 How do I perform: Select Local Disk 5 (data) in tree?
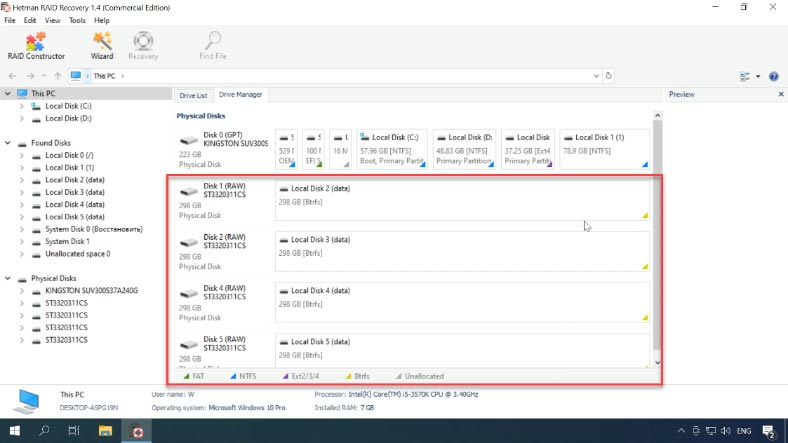coord(74,217)
